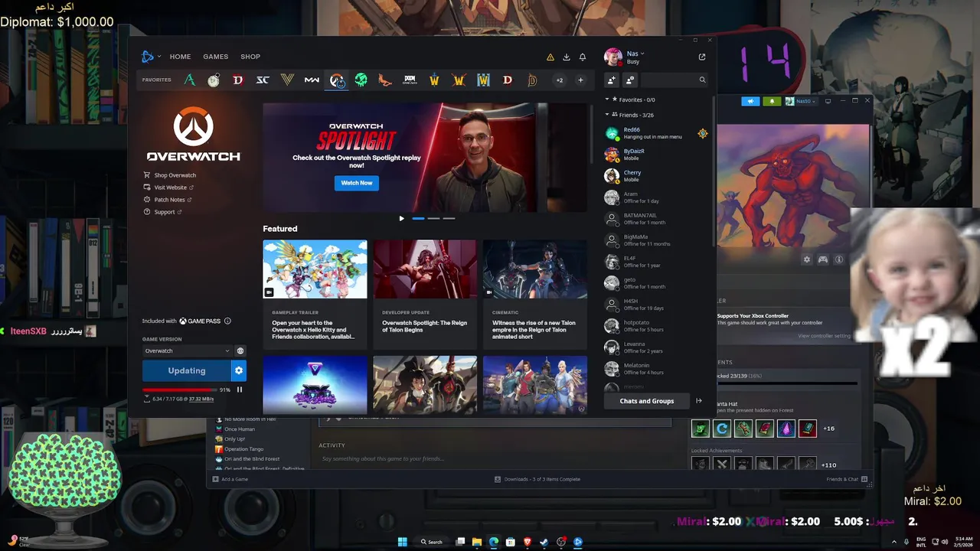This screenshot has width=980, height=551.
Task: Select Operation Tango in Steam library
Action: pos(243,449)
